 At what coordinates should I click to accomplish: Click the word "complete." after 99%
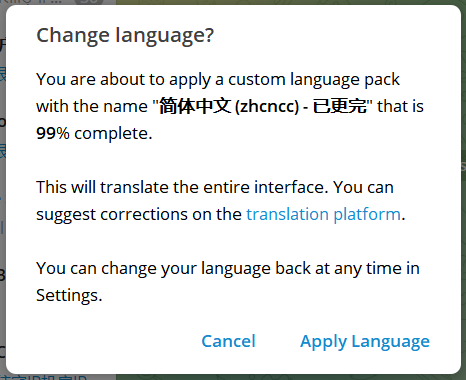click(x=113, y=133)
